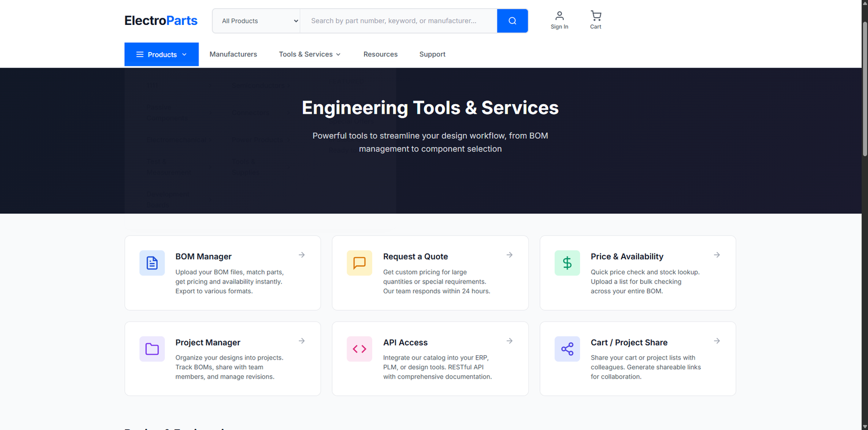Focus the part number search field

399,21
